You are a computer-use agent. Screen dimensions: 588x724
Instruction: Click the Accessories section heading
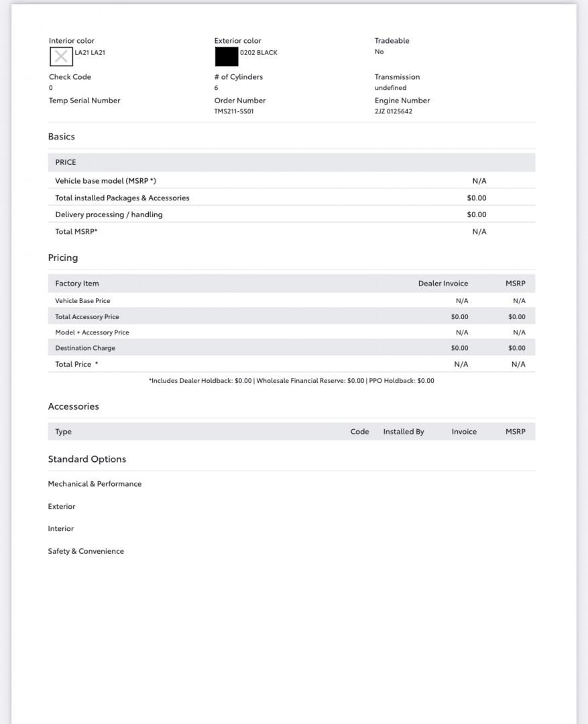(x=74, y=406)
